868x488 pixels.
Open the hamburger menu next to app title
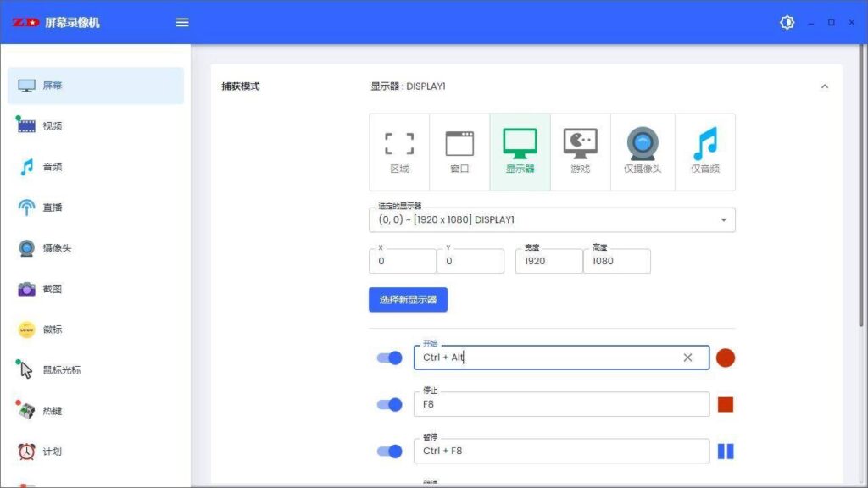point(181,22)
